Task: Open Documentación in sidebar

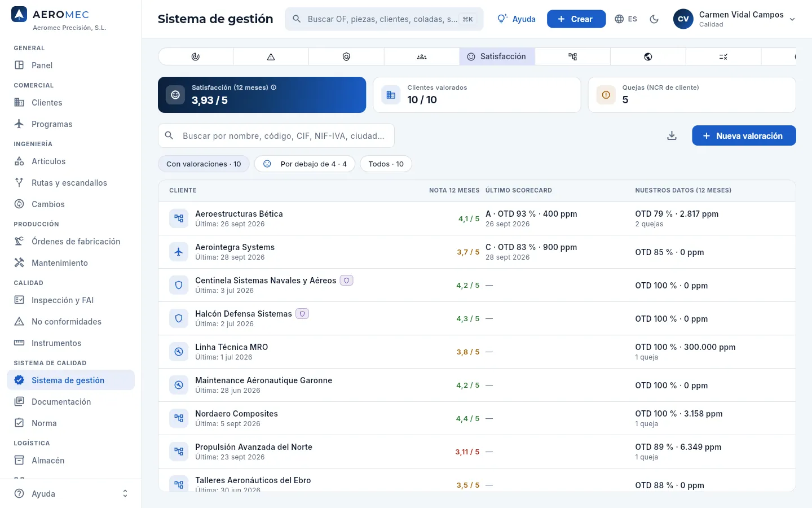Action: coord(70,402)
